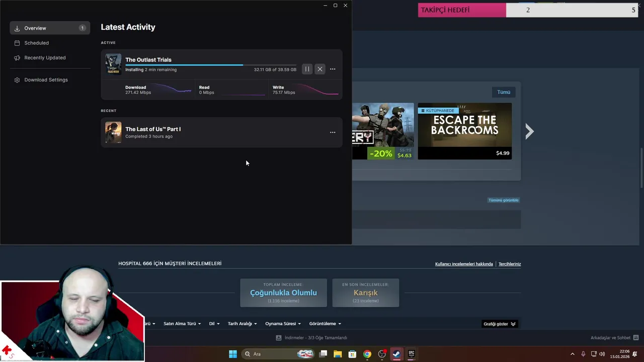This screenshot has width=644, height=362.
Task: Open File Explorer from the taskbar
Action: point(338,354)
